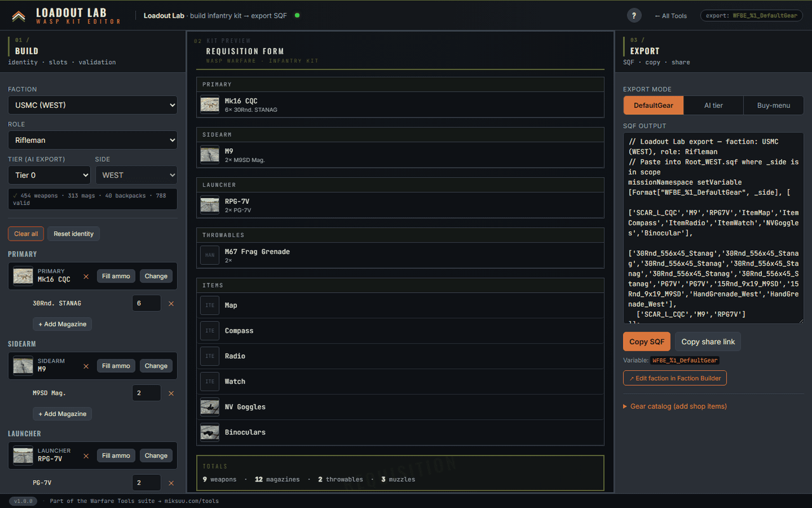Remove the Mk16 CQC primary weapon with its X
Image resolution: width=812 pixels, height=508 pixels.
click(x=86, y=276)
